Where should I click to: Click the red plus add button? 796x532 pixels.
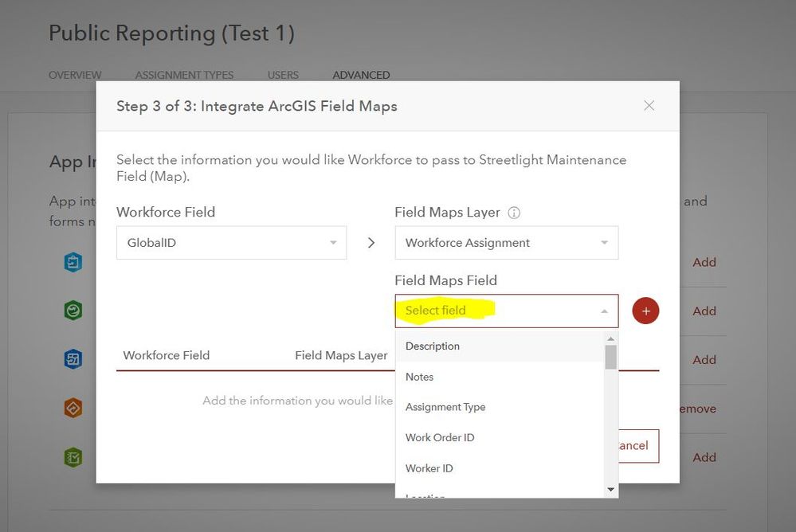(x=645, y=311)
